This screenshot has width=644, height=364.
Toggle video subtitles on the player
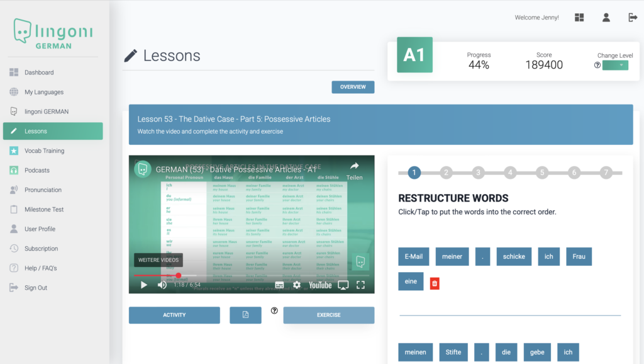(x=279, y=285)
